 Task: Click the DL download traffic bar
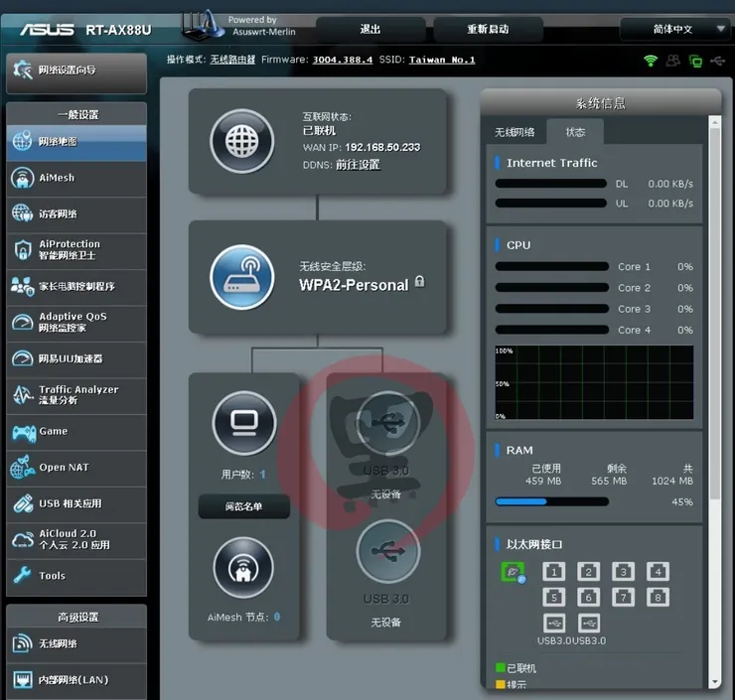click(x=551, y=184)
